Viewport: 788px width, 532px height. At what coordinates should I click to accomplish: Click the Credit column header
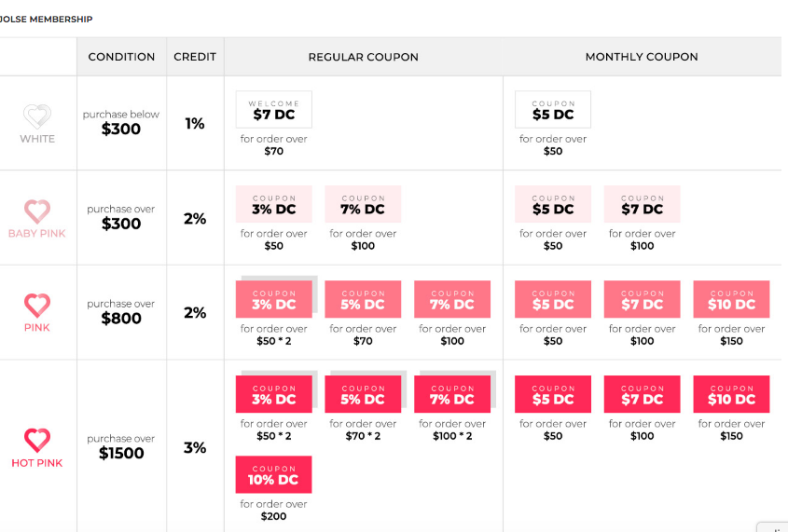(195, 57)
